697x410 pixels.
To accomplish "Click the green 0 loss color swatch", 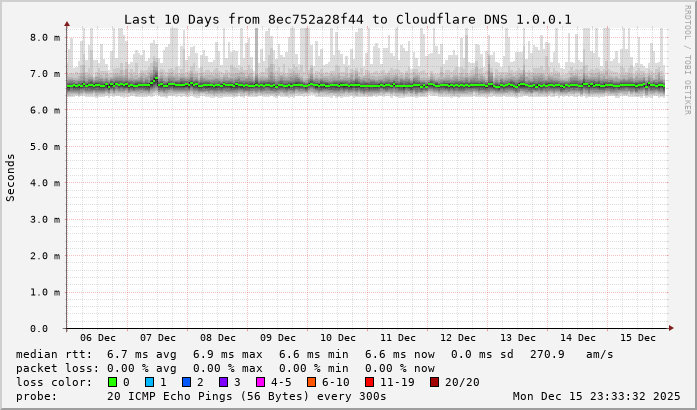I will (112, 382).
